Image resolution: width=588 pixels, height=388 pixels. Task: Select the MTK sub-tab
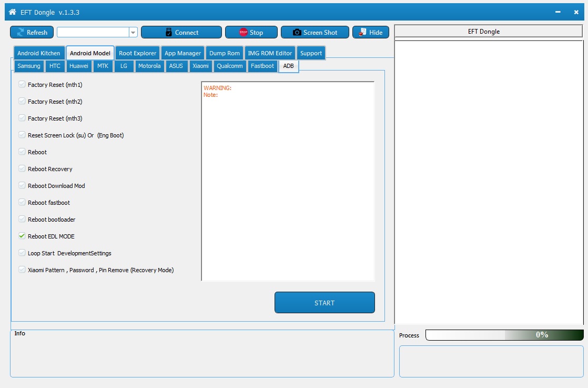click(x=103, y=66)
